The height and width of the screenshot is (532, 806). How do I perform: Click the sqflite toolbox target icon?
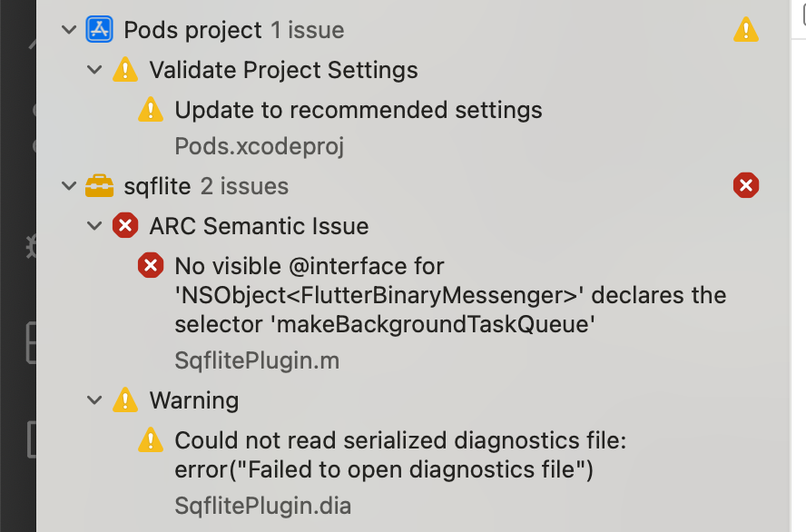click(x=100, y=185)
